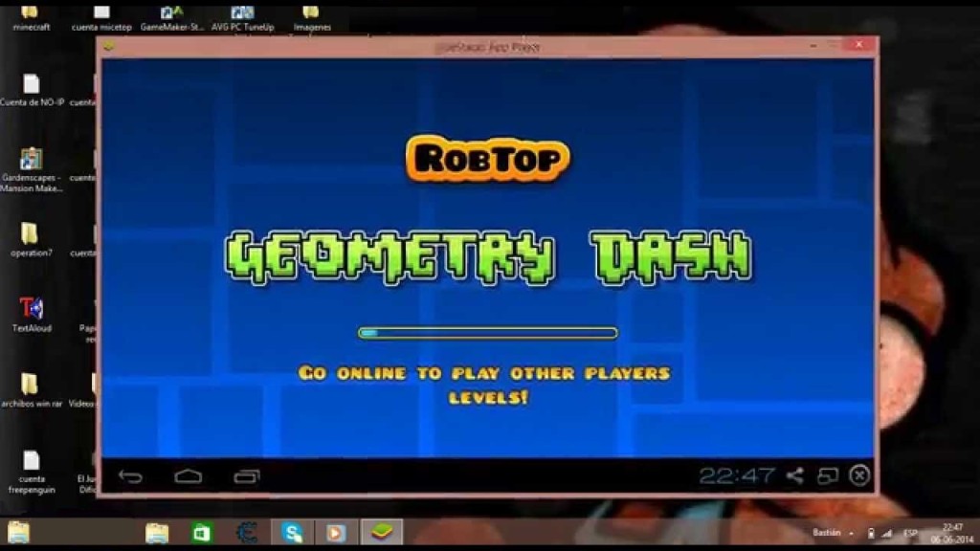Screen dimensions: 980x551
Task: Click the battery icon in system tray
Action: point(871,534)
